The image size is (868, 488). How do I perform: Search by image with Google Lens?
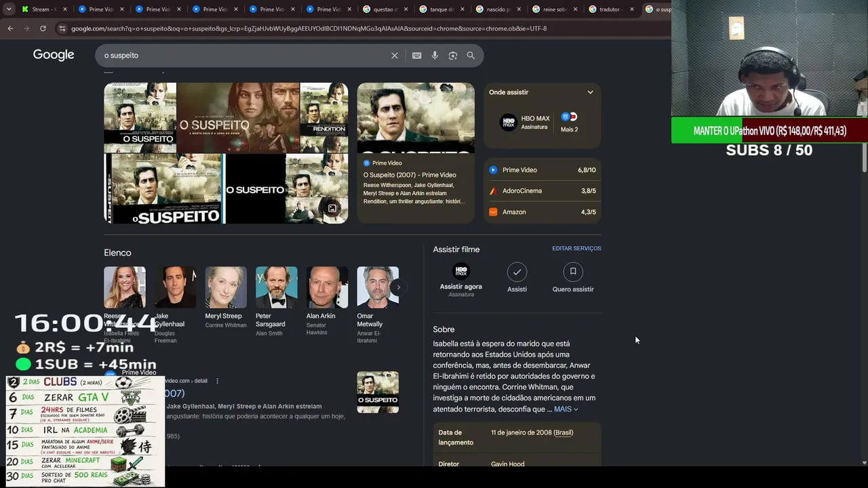453,56
